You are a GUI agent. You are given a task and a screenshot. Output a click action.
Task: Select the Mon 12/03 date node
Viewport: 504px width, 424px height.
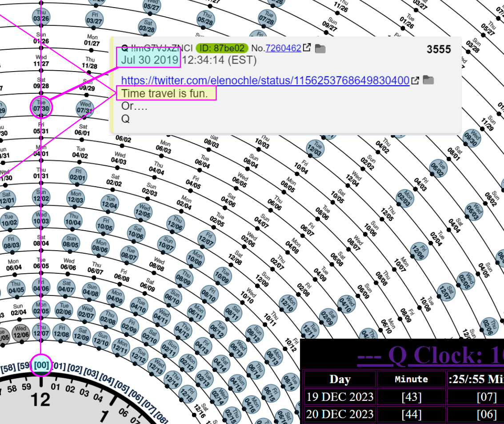tap(76, 198)
